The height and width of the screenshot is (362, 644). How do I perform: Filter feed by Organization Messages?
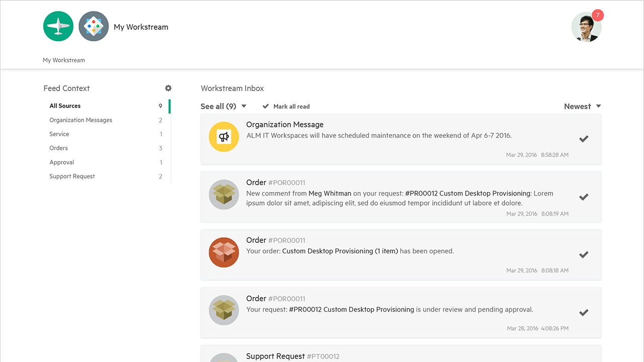click(106, 120)
